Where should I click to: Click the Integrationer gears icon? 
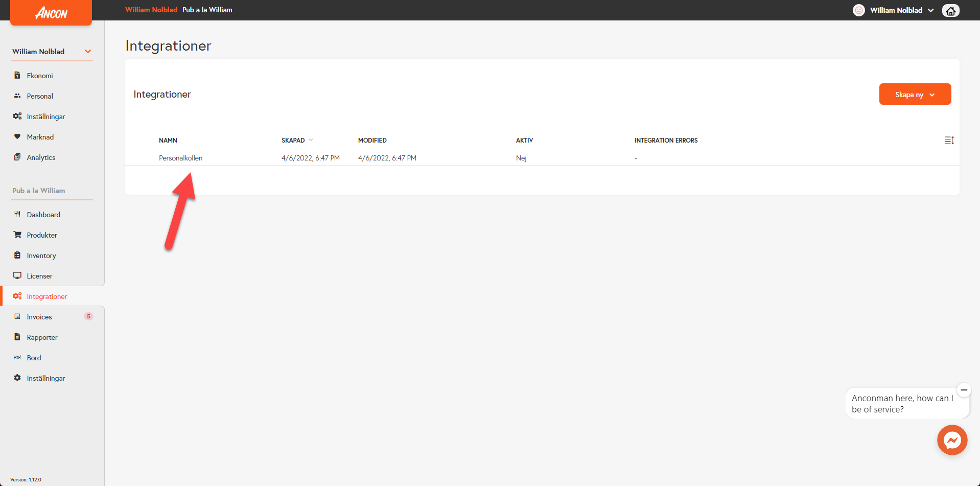point(17,296)
